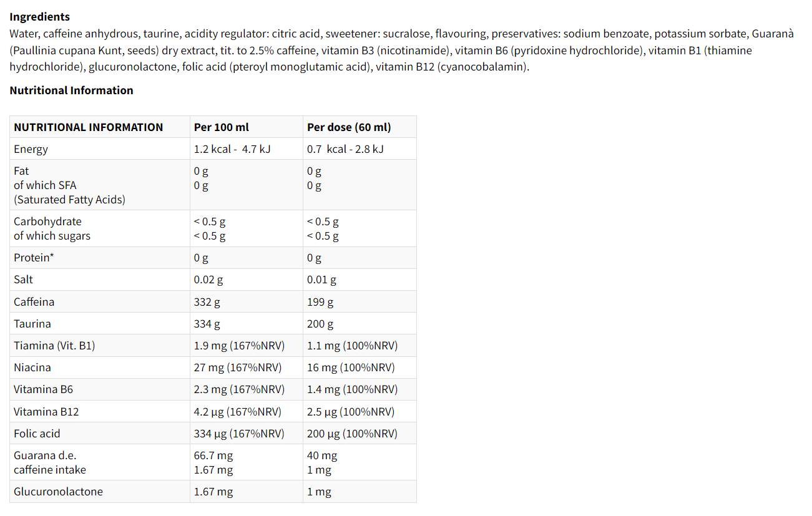Click the ingredients paragraph starting with Water
Image resolution: width=812 pixels, height=516 pixels.
tap(399, 50)
